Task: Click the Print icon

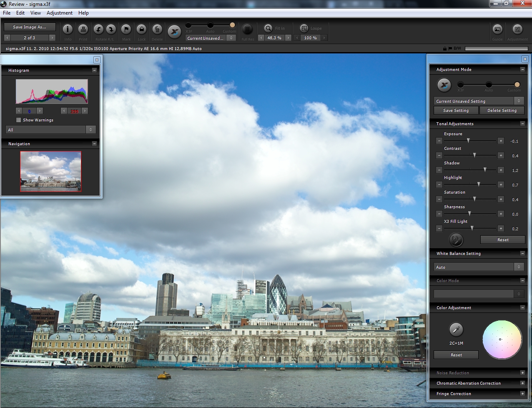Action: pos(83,29)
